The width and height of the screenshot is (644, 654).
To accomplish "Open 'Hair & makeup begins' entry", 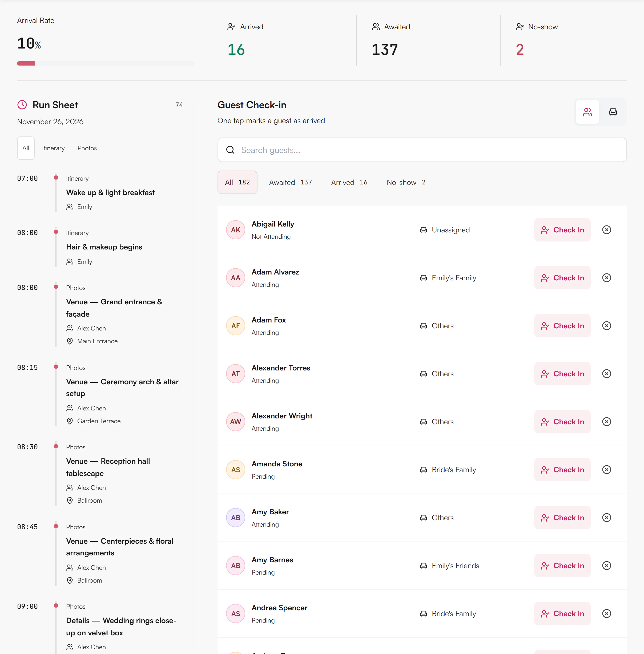I will [104, 247].
